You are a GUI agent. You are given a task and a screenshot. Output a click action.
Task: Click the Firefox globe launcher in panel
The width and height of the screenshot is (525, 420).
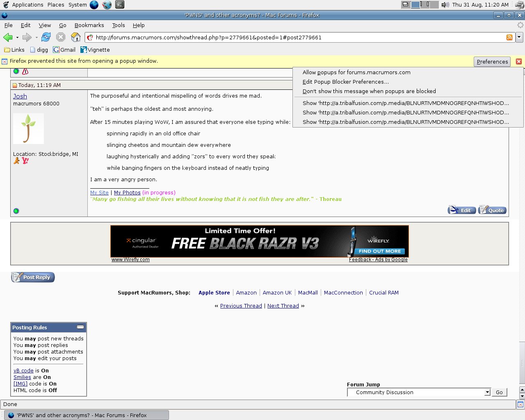pos(94,5)
